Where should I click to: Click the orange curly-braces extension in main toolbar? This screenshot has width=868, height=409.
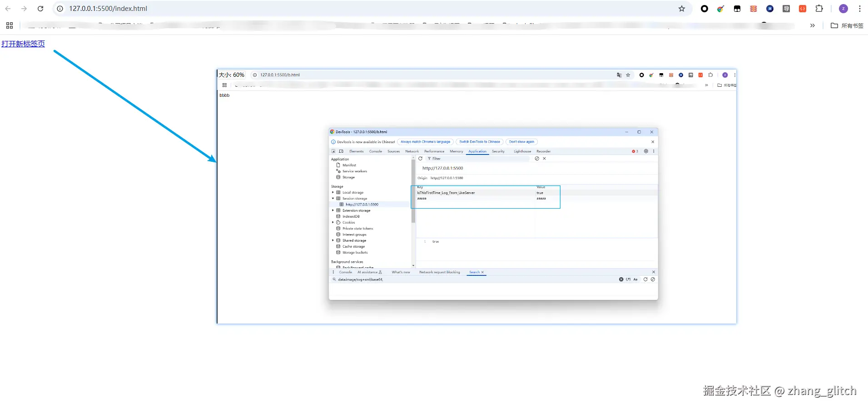[x=803, y=9]
